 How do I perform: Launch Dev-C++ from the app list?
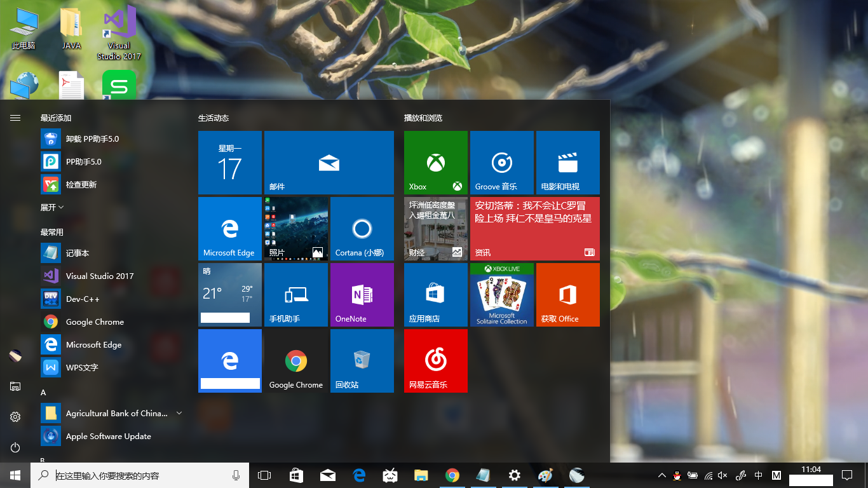tap(112, 299)
